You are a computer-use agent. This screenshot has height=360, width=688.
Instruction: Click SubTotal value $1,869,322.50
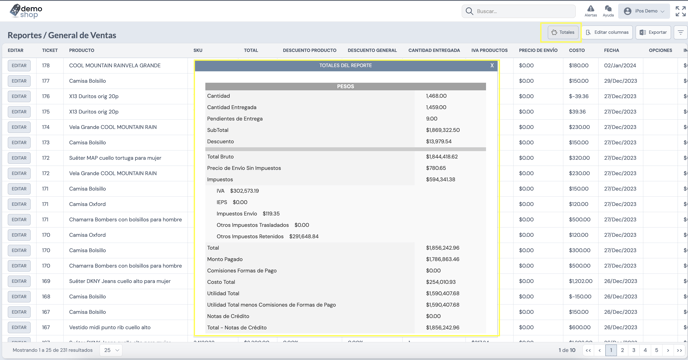pos(443,130)
